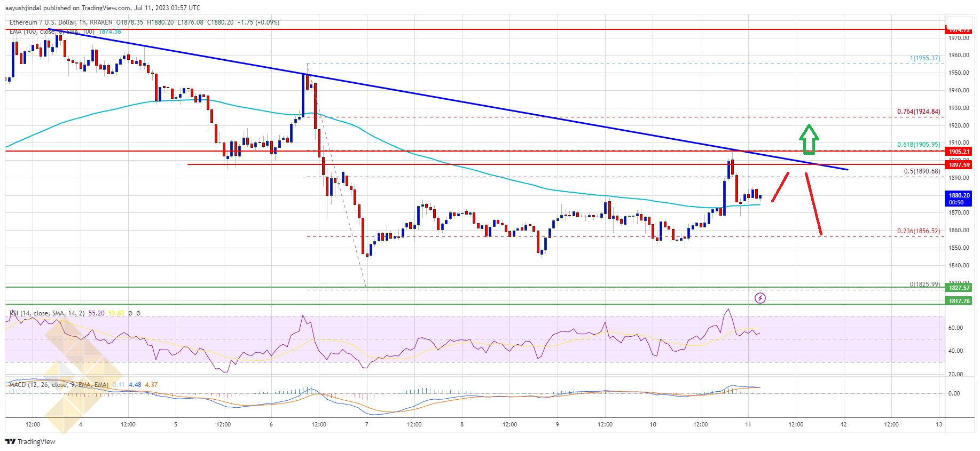The height and width of the screenshot is (451, 980).
Task: Click the aayushjindal published on TradingView.com text
Action: click(103, 7)
